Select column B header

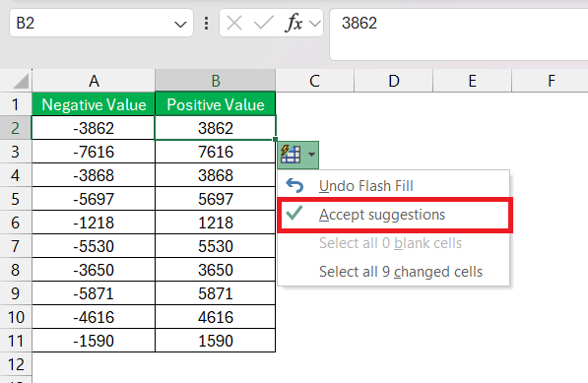pos(216,81)
